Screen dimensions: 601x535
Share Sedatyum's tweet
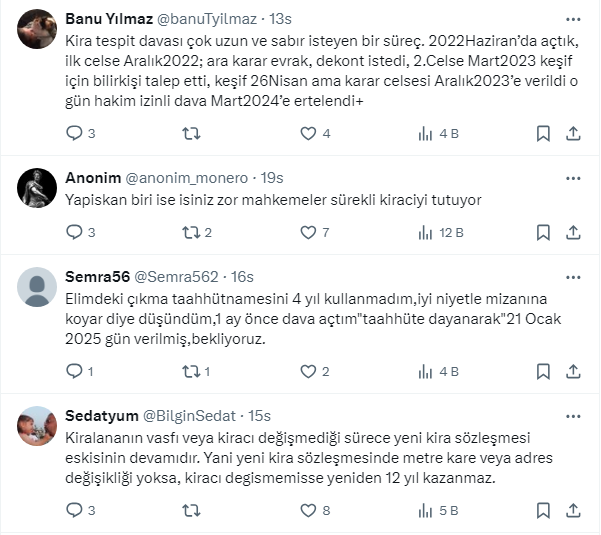pyautogui.click(x=574, y=511)
